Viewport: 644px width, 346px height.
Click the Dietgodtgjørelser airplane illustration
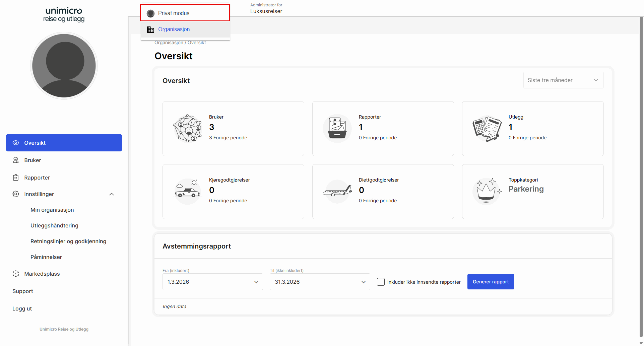click(x=337, y=192)
